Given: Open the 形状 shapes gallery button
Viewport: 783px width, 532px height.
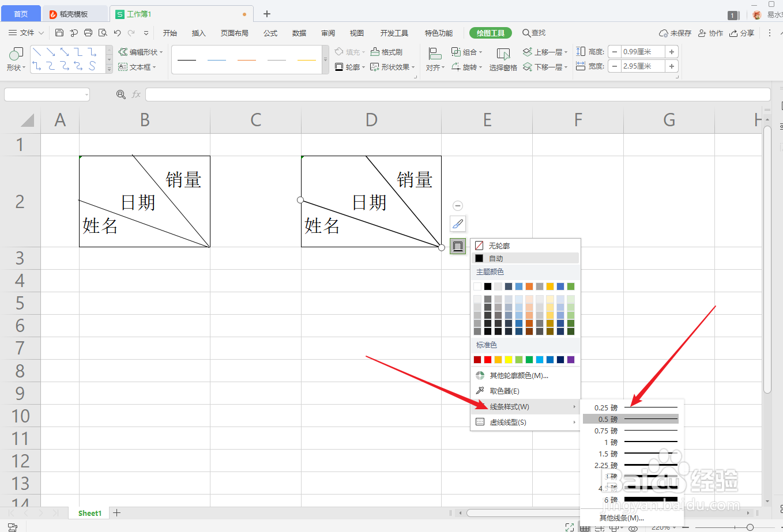Looking at the screenshot, I should 16,59.
